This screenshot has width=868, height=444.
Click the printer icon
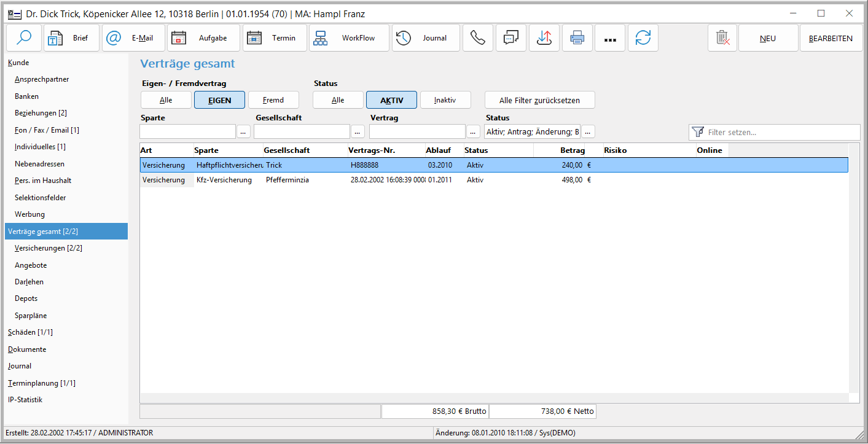click(577, 38)
